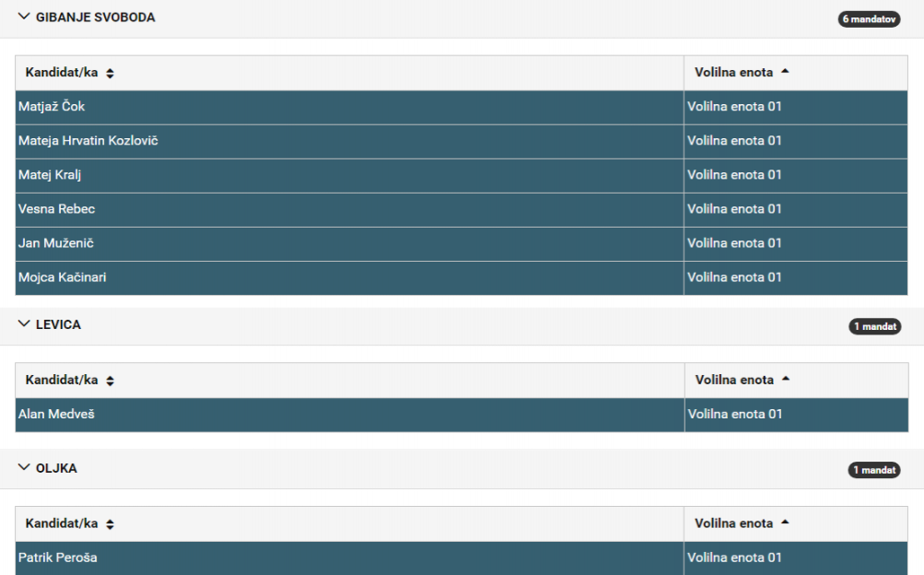Collapse the GIBANJE SVOBODA section chevron
This screenshot has height=575, width=924.
coord(24,17)
